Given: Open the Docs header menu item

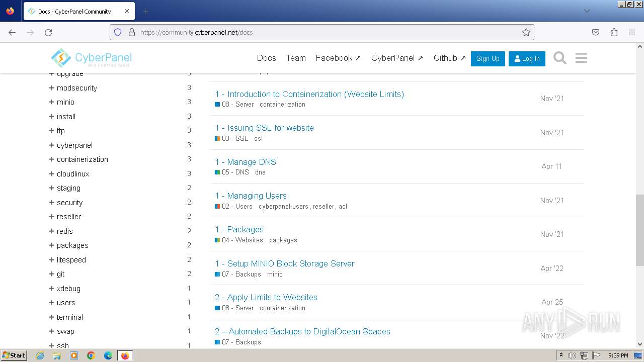Looking at the screenshot, I should tap(266, 58).
